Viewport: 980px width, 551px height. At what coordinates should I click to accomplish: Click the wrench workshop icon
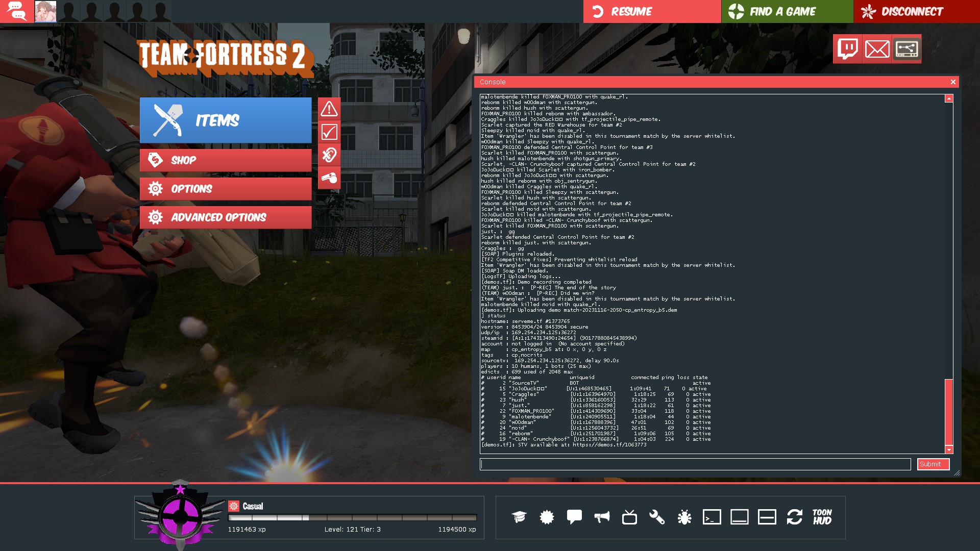(657, 517)
